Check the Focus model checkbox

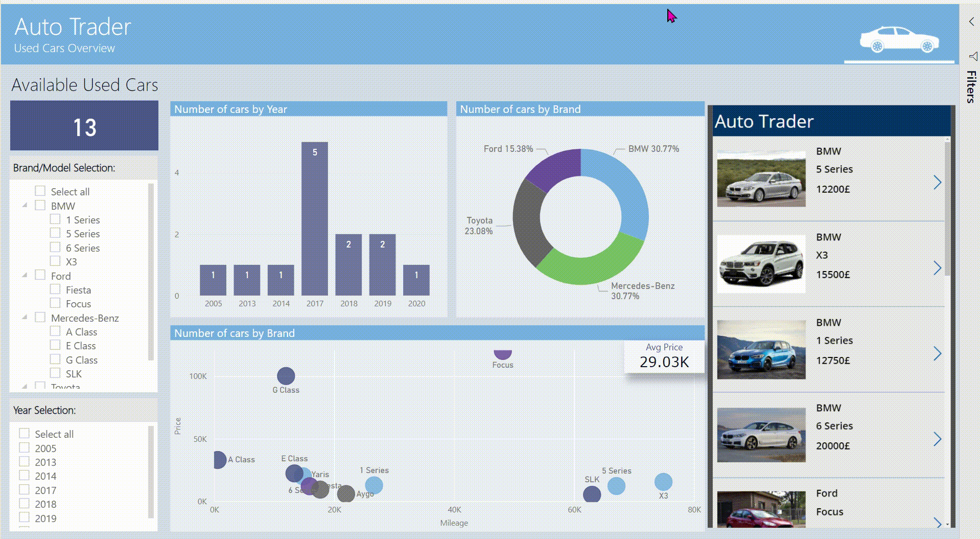click(55, 303)
